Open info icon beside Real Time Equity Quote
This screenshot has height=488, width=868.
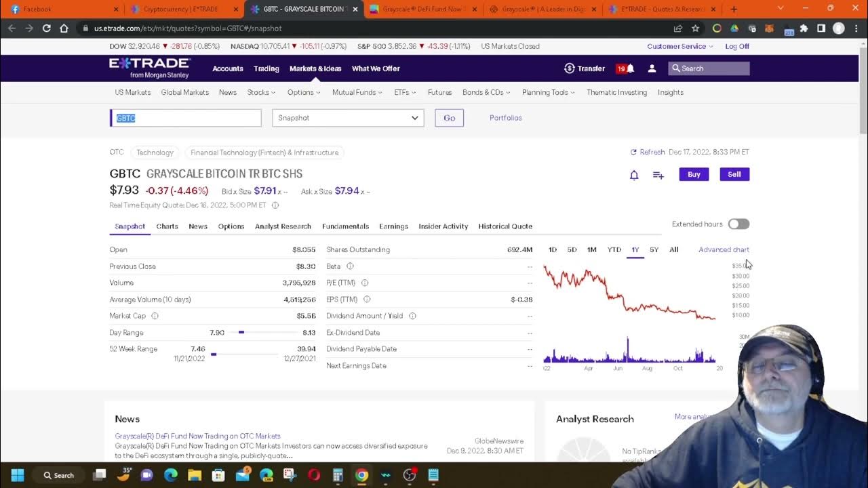275,205
